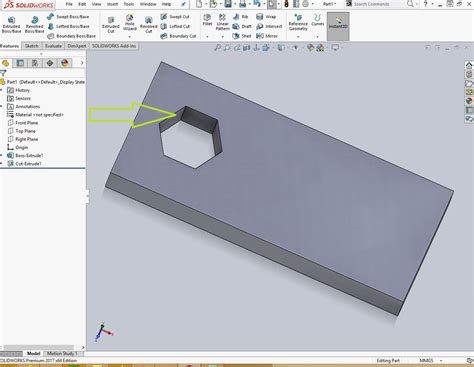Switch to the Motion Study 1 tab

tap(62, 354)
